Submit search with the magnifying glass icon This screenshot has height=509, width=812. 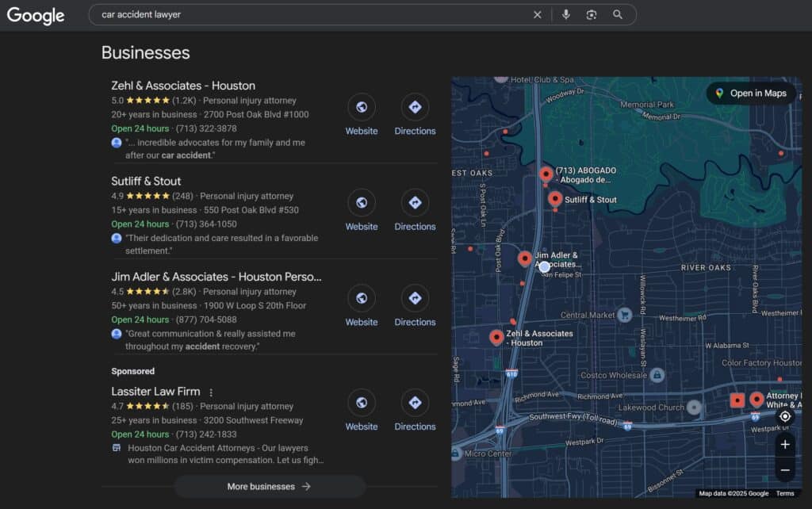(x=617, y=14)
